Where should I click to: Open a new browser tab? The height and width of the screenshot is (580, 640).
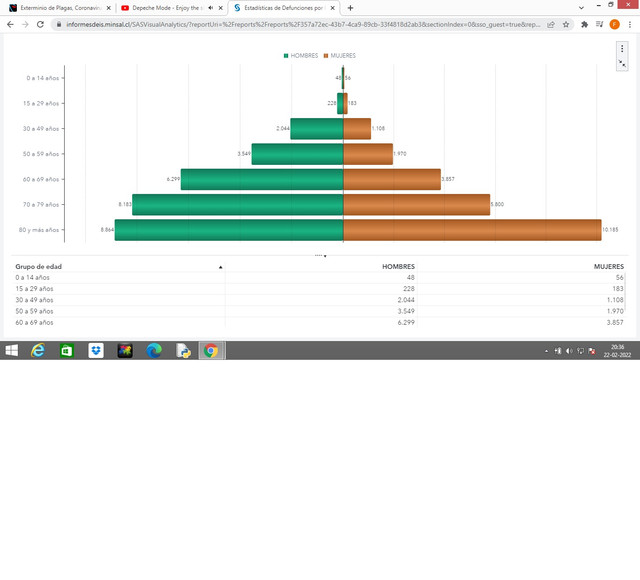pos(350,8)
